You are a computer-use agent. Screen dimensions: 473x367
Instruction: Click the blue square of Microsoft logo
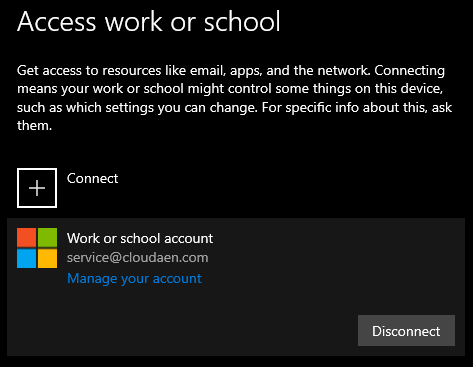pyautogui.click(x=27, y=258)
